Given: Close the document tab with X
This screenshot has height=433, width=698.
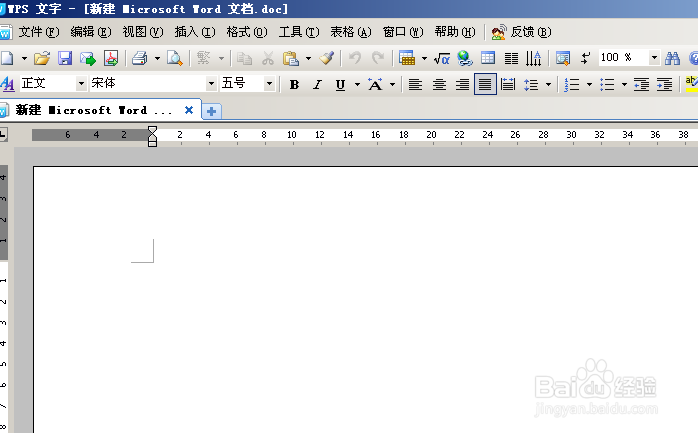Looking at the screenshot, I should (x=189, y=110).
